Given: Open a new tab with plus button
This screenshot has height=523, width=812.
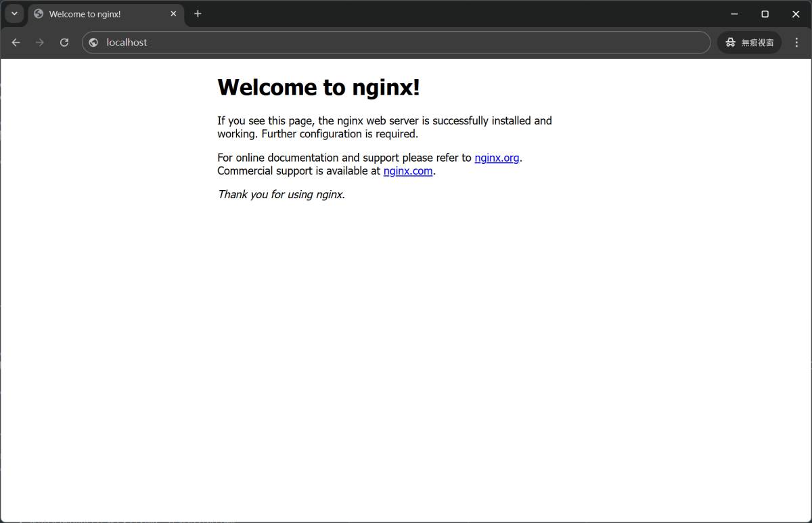Looking at the screenshot, I should (x=198, y=14).
